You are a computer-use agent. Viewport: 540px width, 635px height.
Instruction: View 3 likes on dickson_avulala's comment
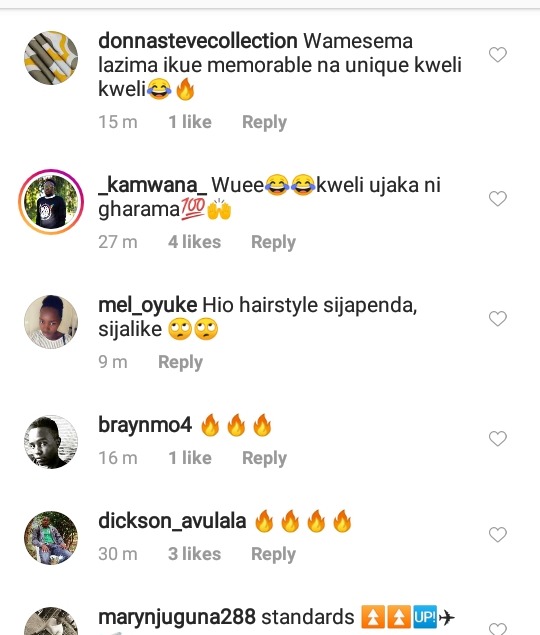pyautogui.click(x=194, y=554)
